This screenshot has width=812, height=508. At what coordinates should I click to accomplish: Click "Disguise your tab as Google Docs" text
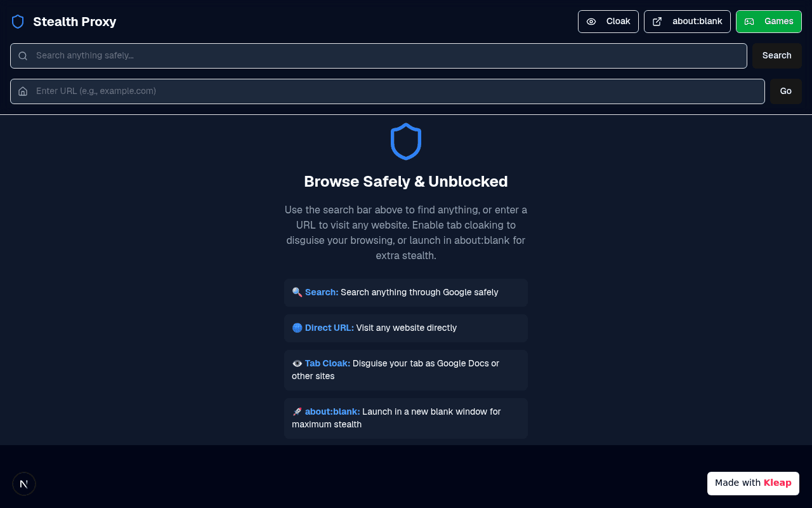[x=395, y=370]
